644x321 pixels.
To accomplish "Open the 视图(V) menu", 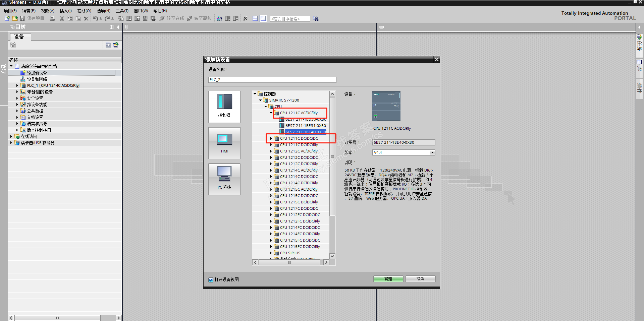I will pyautogui.click(x=48, y=11).
